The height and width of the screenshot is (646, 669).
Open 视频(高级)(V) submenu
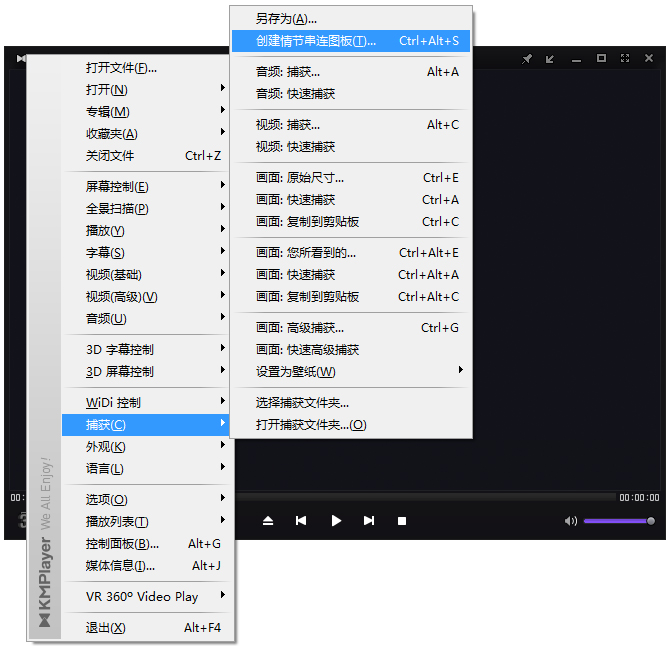tap(145, 297)
